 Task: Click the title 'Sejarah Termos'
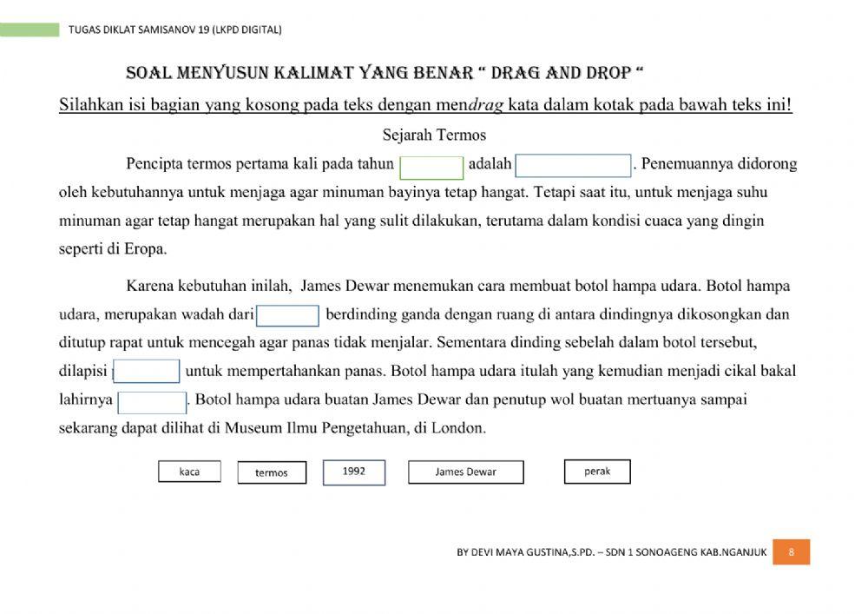point(434,135)
